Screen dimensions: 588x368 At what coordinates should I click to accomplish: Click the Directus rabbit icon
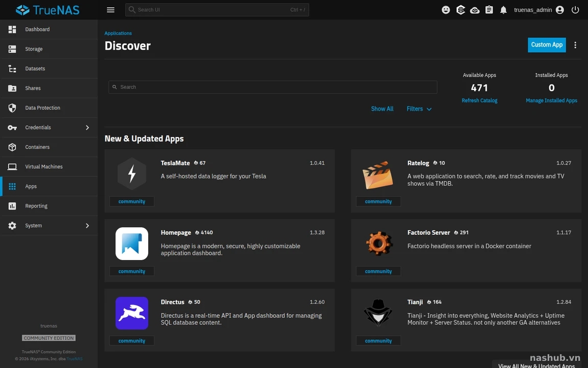(x=131, y=313)
